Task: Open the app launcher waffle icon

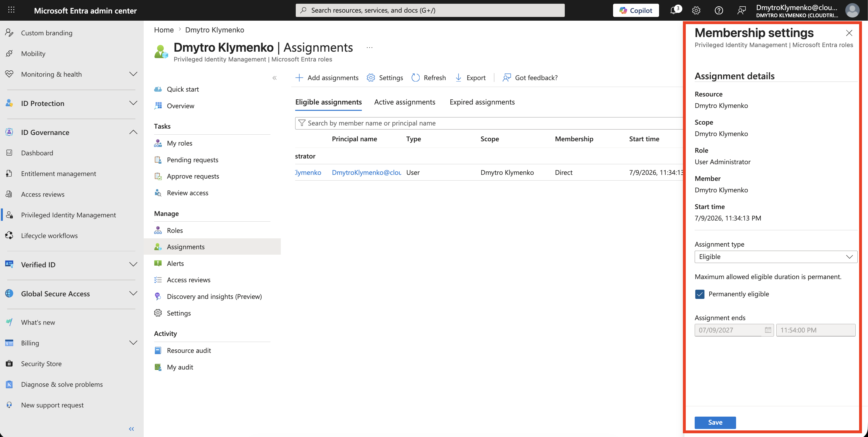Action: pyautogui.click(x=11, y=10)
